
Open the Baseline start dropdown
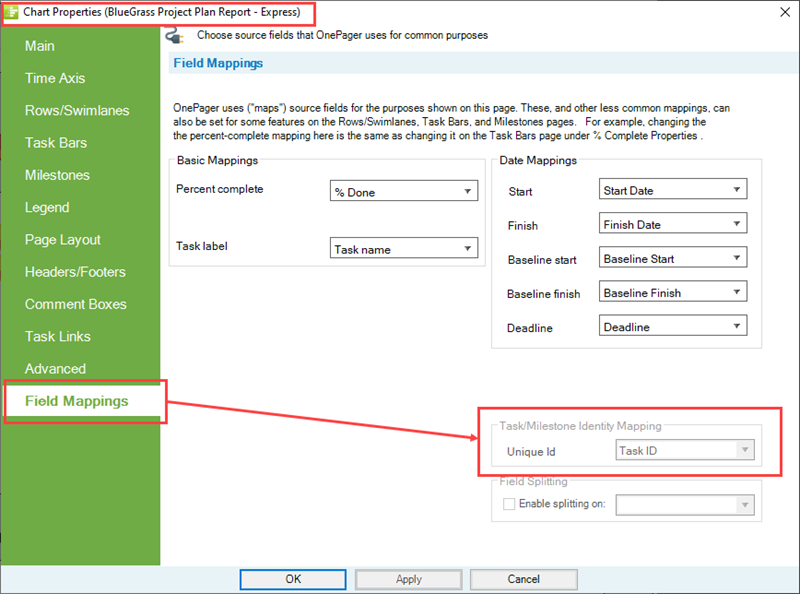[673, 258]
